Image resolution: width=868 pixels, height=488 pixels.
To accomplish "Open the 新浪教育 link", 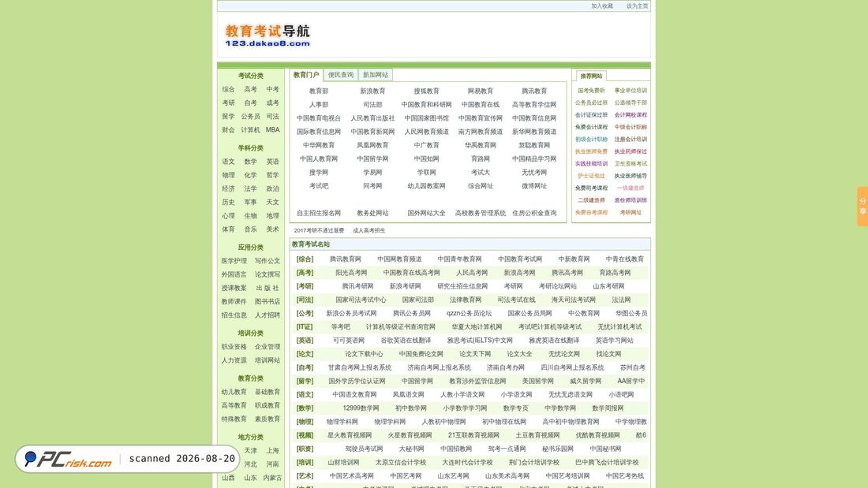I will click(x=372, y=91).
